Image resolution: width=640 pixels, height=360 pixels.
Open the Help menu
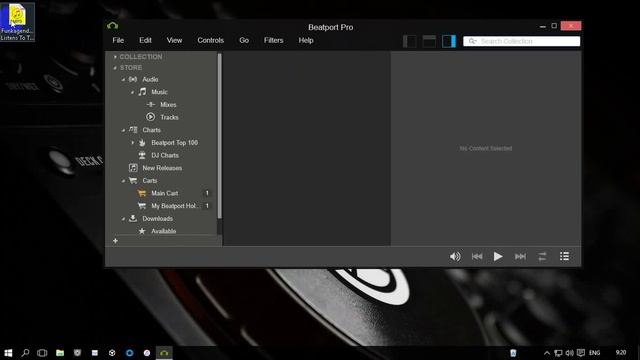click(x=306, y=40)
